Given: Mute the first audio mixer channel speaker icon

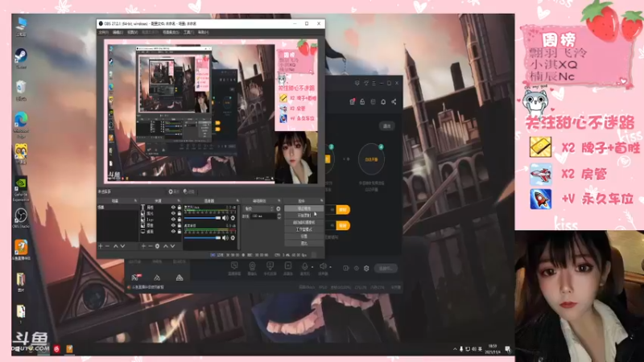Looking at the screenshot, I should click(x=225, y=218).
